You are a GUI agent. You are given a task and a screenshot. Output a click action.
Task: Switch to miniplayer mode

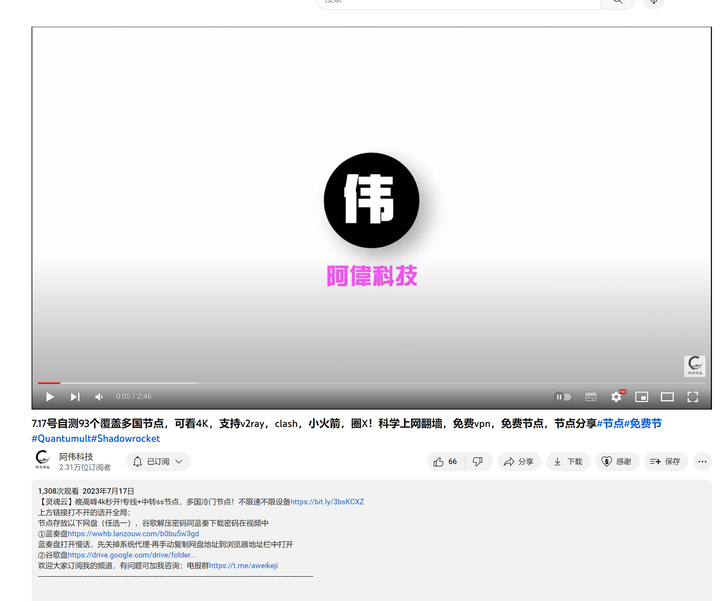641,397
